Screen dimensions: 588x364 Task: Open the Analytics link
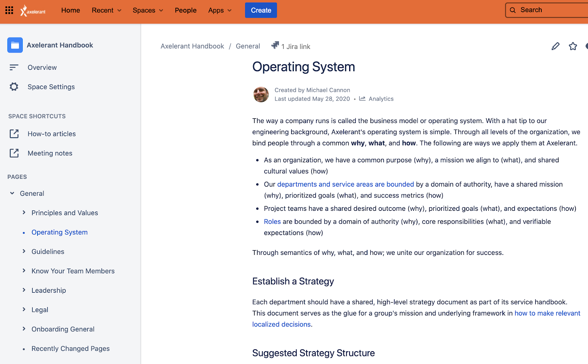(x=381, y=99)
